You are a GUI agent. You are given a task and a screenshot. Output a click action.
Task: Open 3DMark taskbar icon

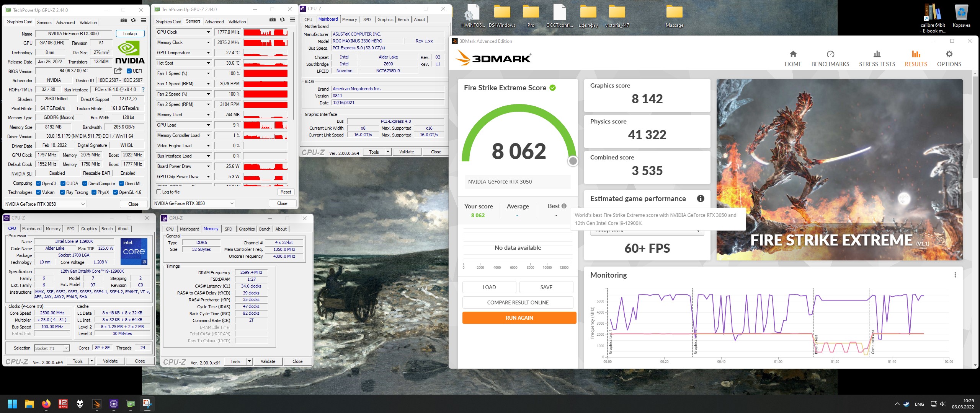tap(97, 403)
